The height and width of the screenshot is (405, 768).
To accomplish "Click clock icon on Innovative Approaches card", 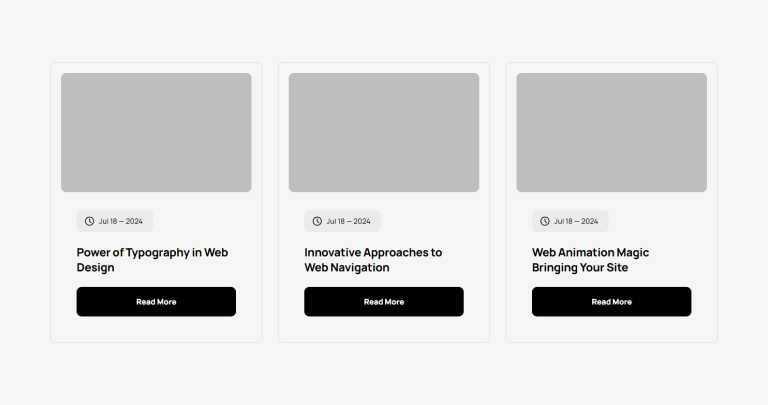I will 317,221.
